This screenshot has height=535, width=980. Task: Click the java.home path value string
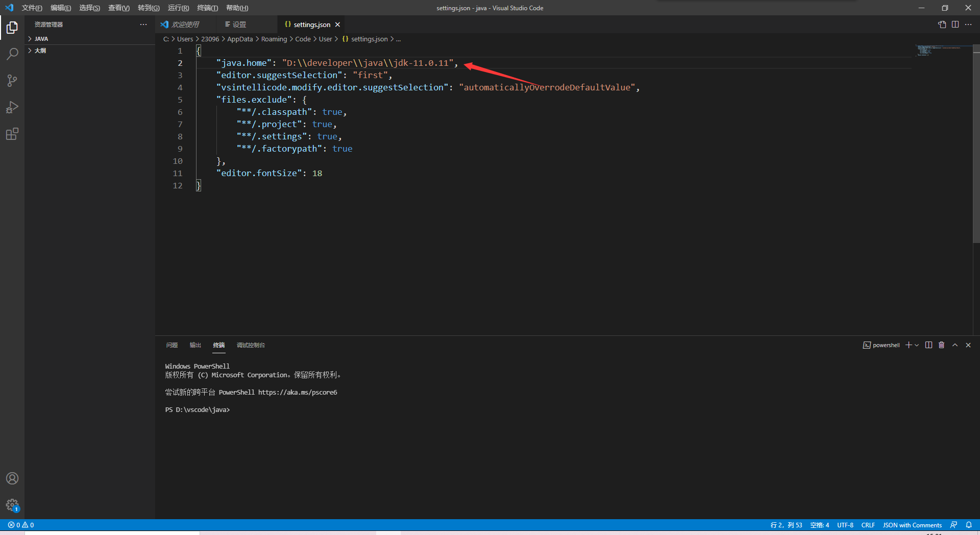tap(367, 63)
